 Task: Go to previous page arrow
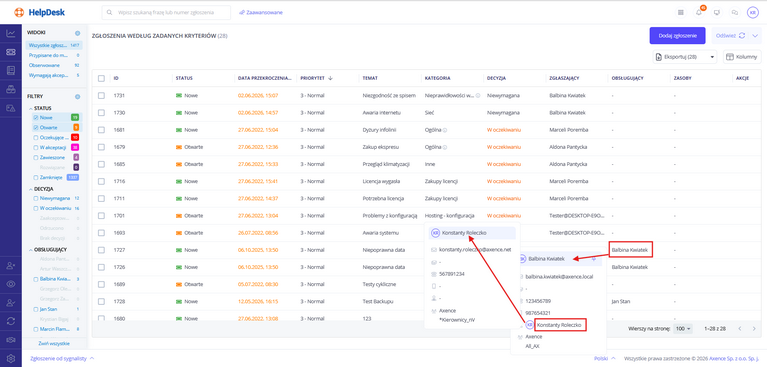[740, 328]
